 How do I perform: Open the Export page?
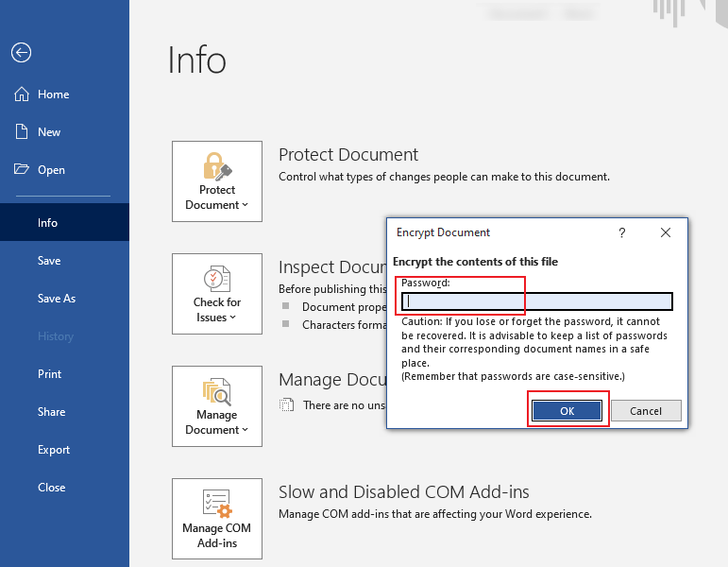(64, 450)
